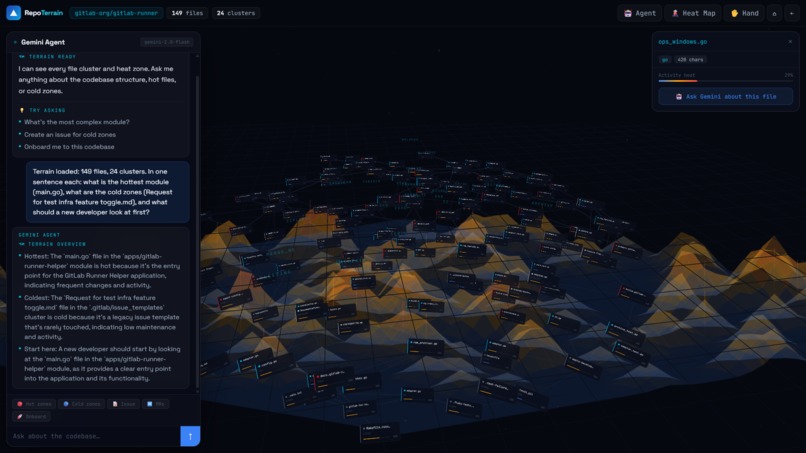
Task: Click the Start here bullet in agent response
Action: pos(102,364)
